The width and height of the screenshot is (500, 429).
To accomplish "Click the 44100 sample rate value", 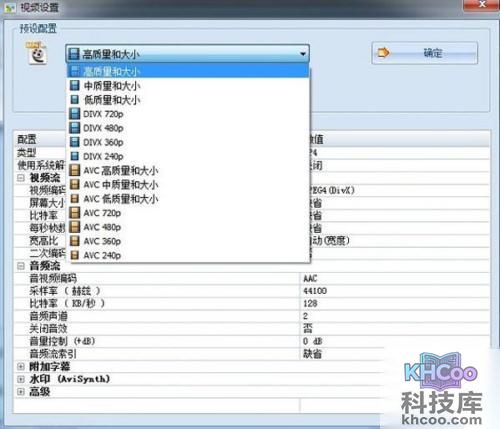I will coord(315,291).
